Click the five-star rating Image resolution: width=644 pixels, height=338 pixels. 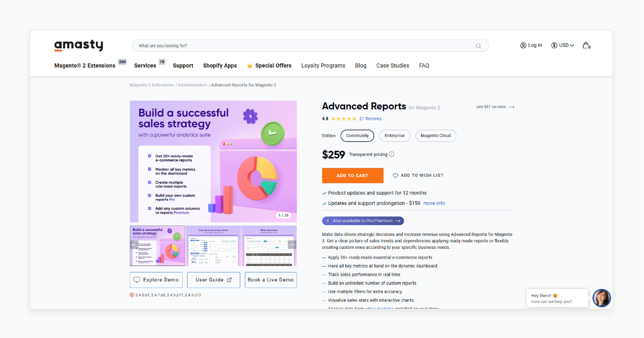click(343, 119)
